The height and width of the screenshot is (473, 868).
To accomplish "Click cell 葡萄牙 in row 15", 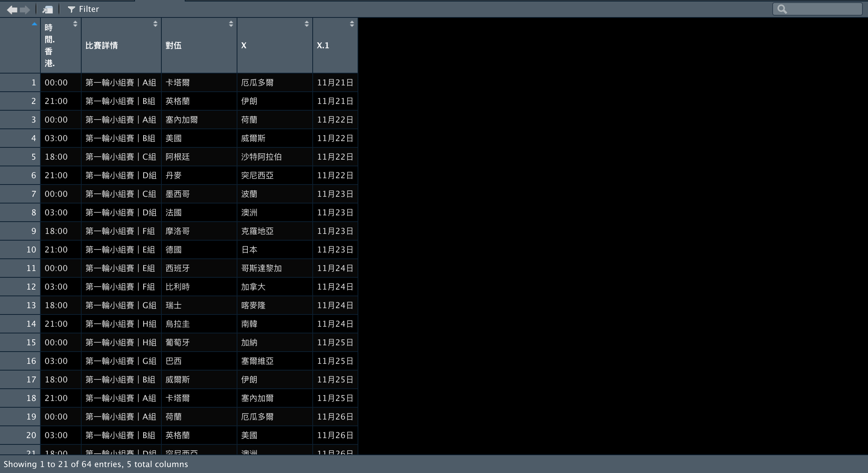I will (199, 342).
